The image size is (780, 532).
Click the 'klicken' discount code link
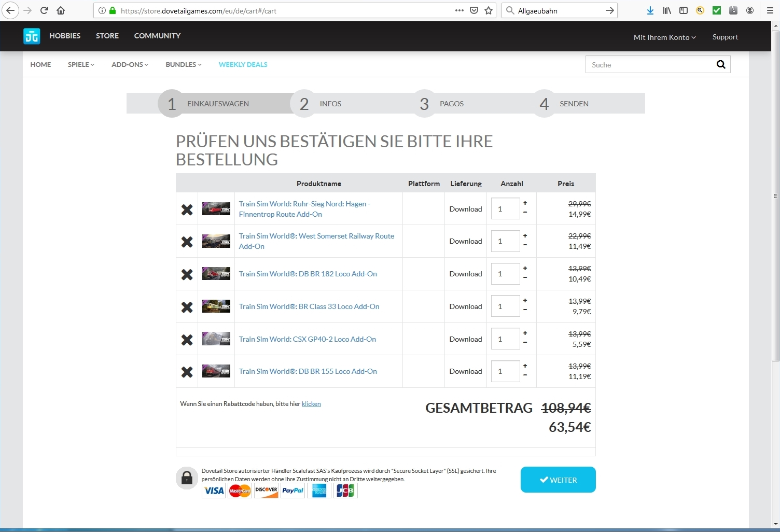(311, 404)
